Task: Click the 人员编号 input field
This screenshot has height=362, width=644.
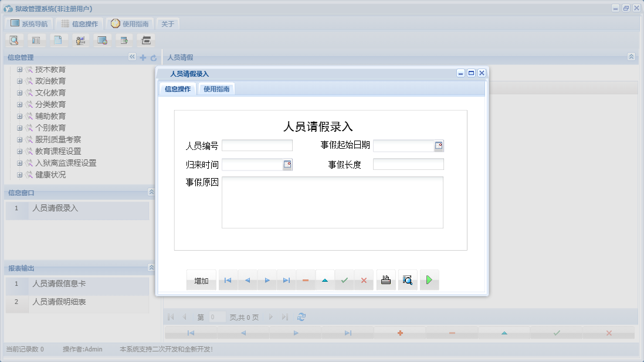Action: tap(257, 145)
